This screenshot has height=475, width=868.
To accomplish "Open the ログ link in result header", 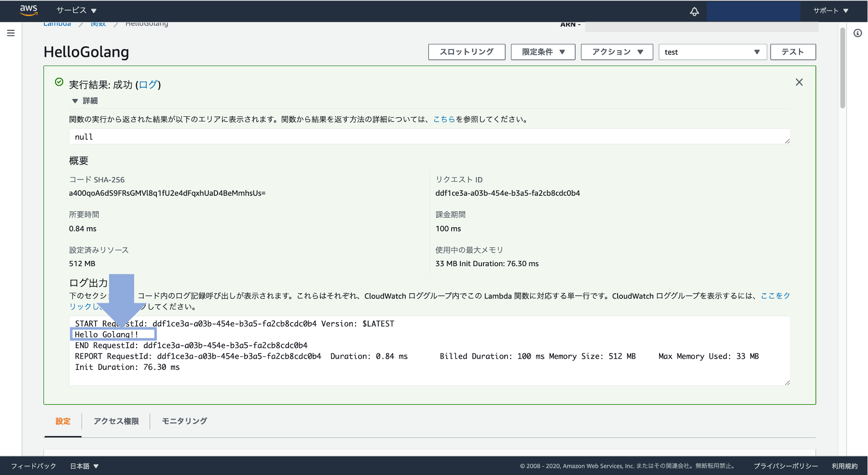I will click(148, 85).
